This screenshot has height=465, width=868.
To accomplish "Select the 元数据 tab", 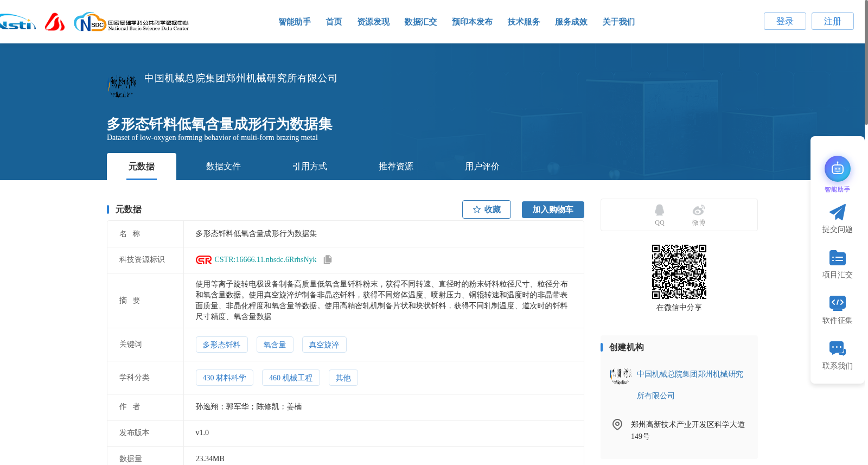I will (x=142, y=167).
